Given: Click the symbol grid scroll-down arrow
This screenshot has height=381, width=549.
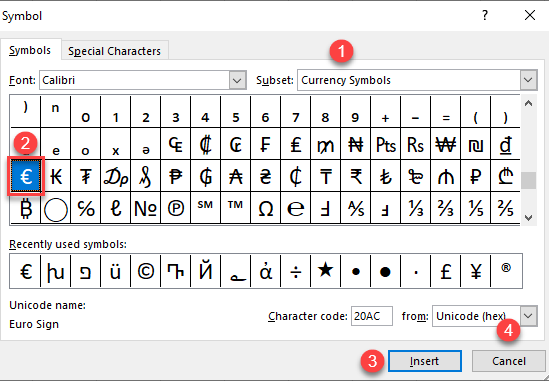Looking at the screenshot, I should [x=528, y=217].
